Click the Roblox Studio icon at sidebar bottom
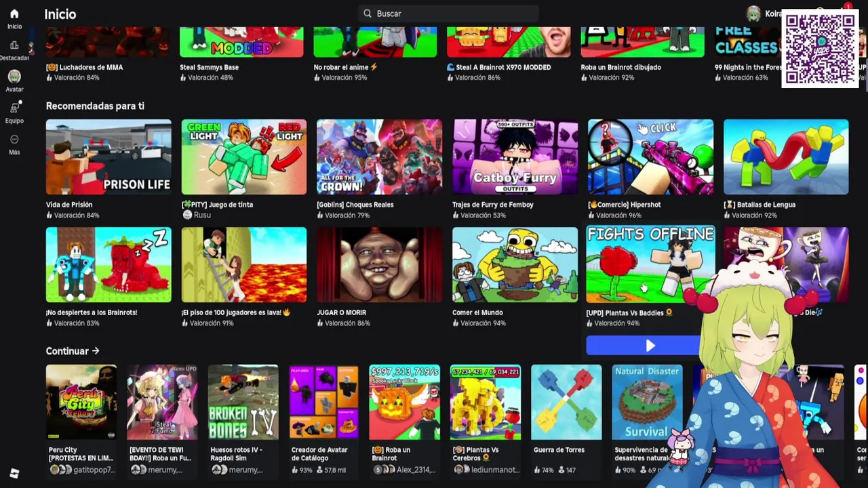Image resolution: width=868 pixels, height=488 pixels. tap(14, 474)
